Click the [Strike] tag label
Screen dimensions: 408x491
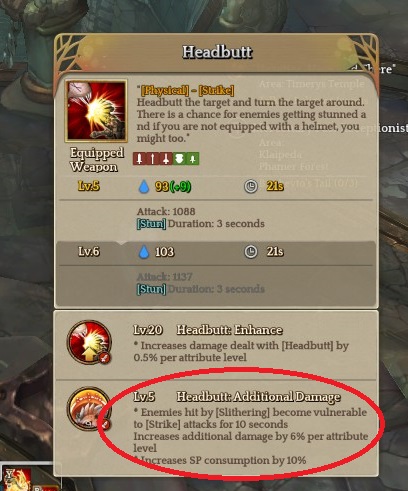click(216, 90)
